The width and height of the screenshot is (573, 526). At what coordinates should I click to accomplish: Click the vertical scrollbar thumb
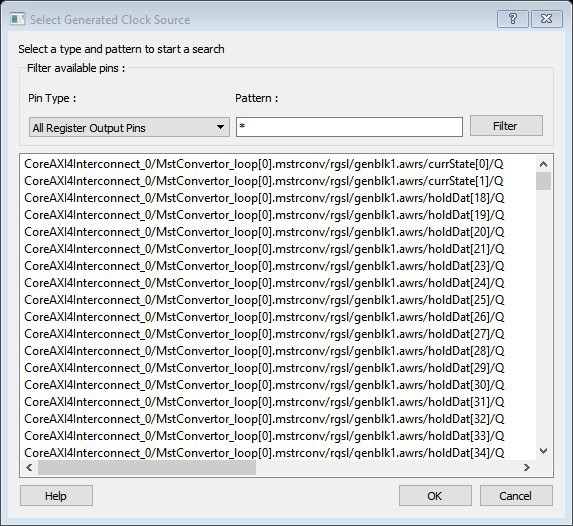click(x=543, y=181)
